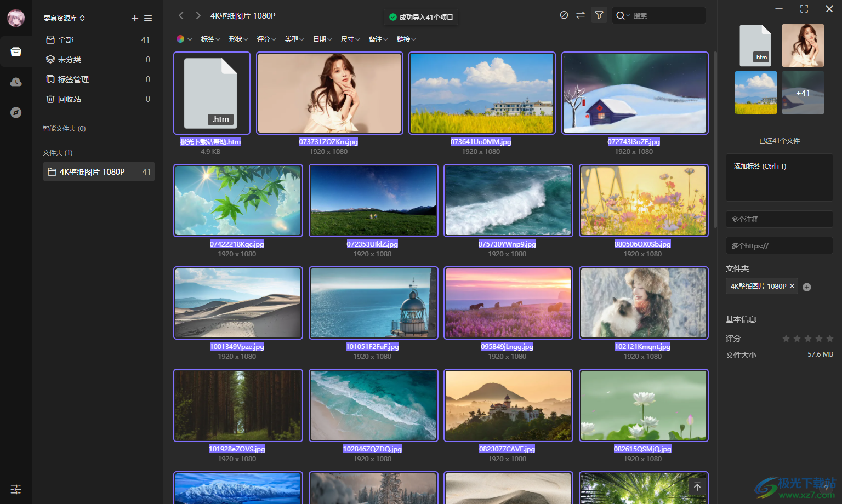Click the scroll-to-top arrow button
Screen dimensions: 842x504
[697, 486]
